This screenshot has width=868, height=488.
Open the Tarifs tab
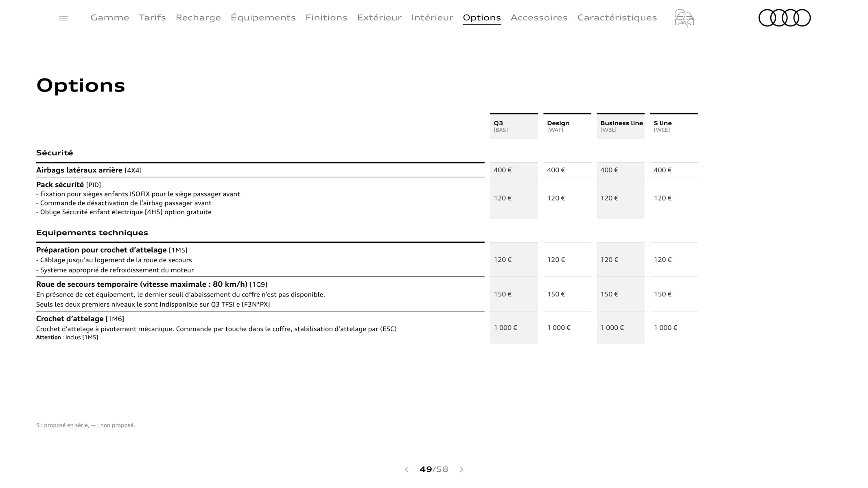[x=152, y=17]
